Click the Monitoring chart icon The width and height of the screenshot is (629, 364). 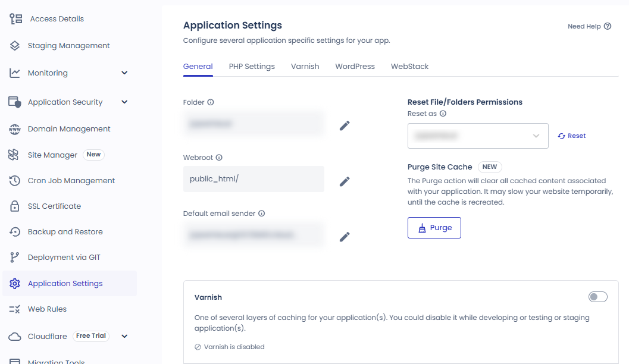point(15,73)
